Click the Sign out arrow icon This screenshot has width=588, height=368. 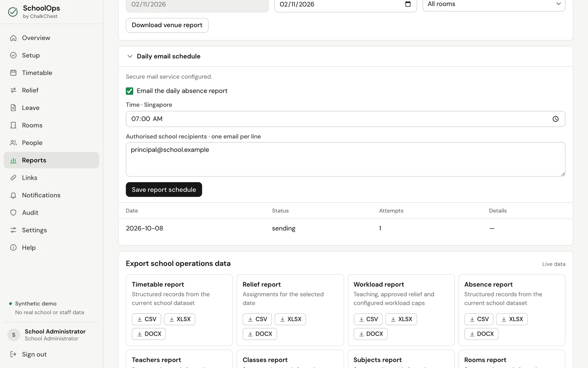[x=13, y=354]
